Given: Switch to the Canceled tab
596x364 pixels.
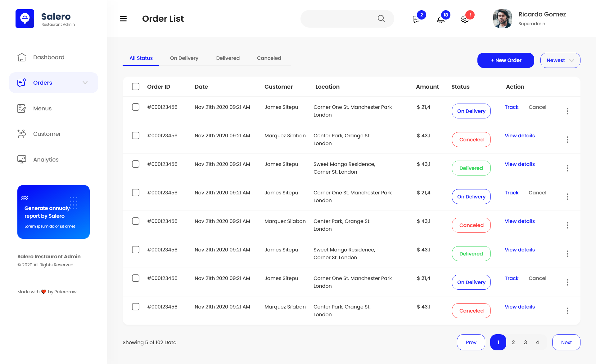Looking at the screenshot, I should (269, 58).
